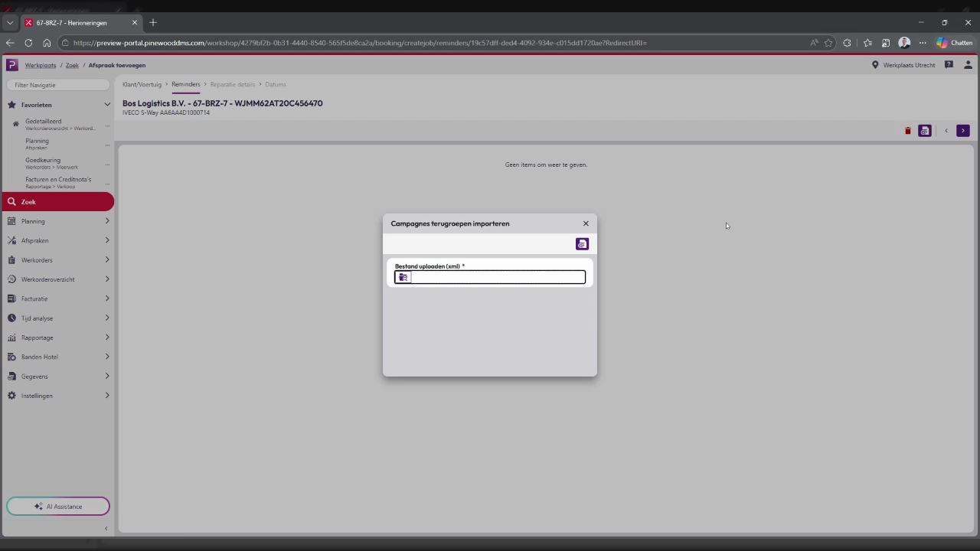Click the Zoek breadcrumb link
Viewport: 980px width, 551px height.
coord(72,65)
